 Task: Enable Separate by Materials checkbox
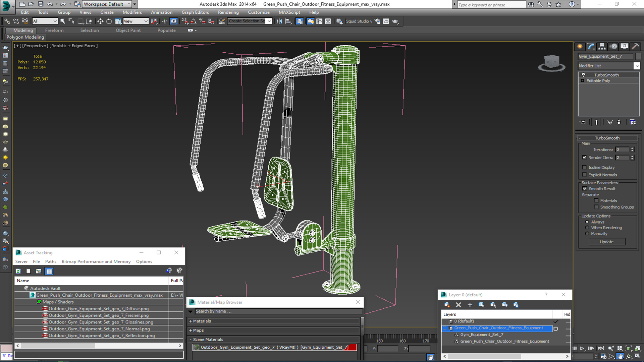(x=596, y=201)
